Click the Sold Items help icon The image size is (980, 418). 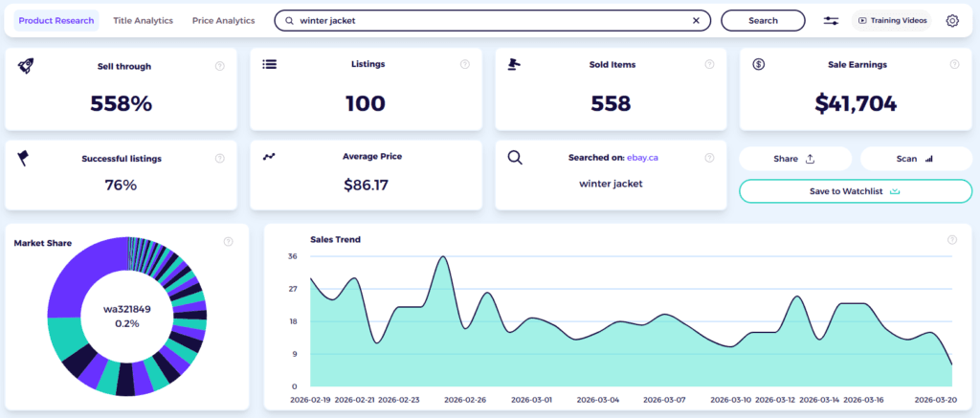(x=709, y=65)
